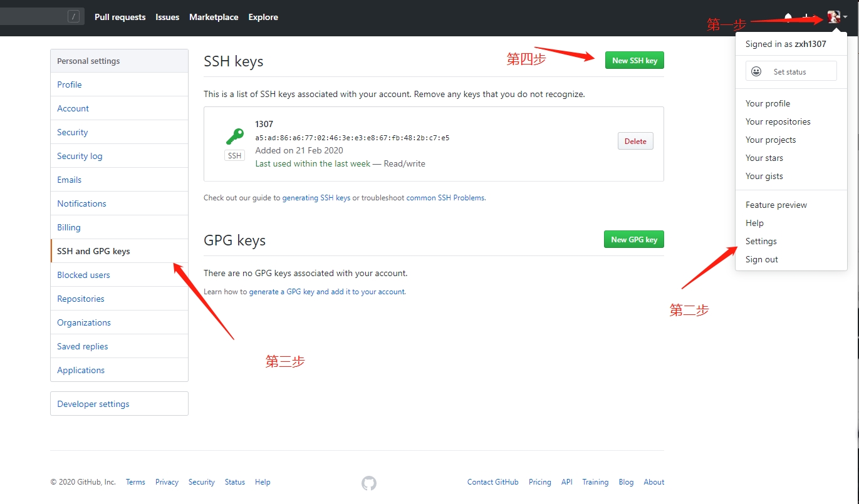Click the New GPG key button
859x504 pixels.
(634, 239)
